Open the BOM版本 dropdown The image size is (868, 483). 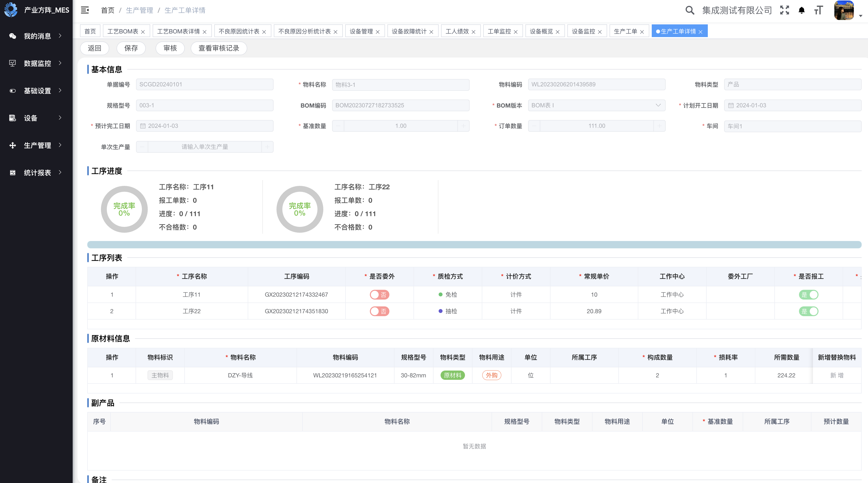[x=596, y=105]
